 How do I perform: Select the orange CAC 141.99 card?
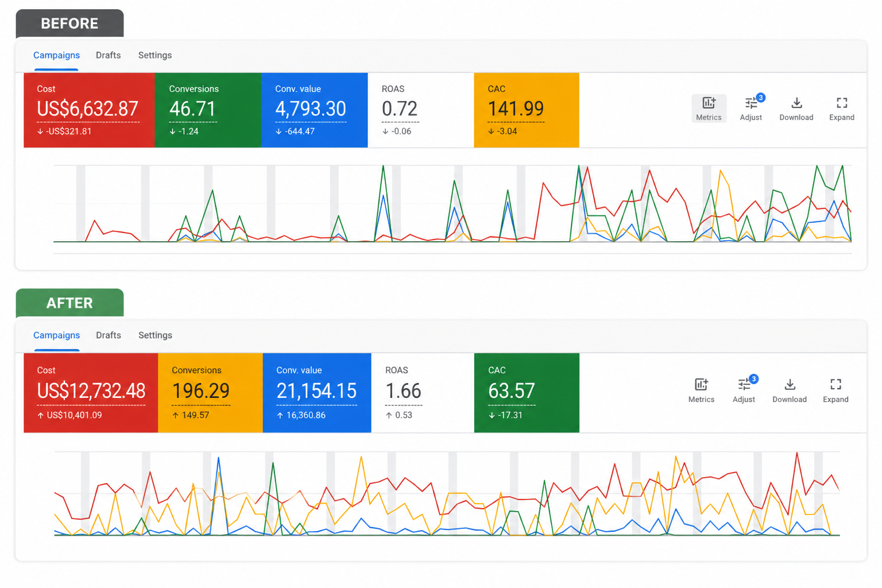pos(527,110)
